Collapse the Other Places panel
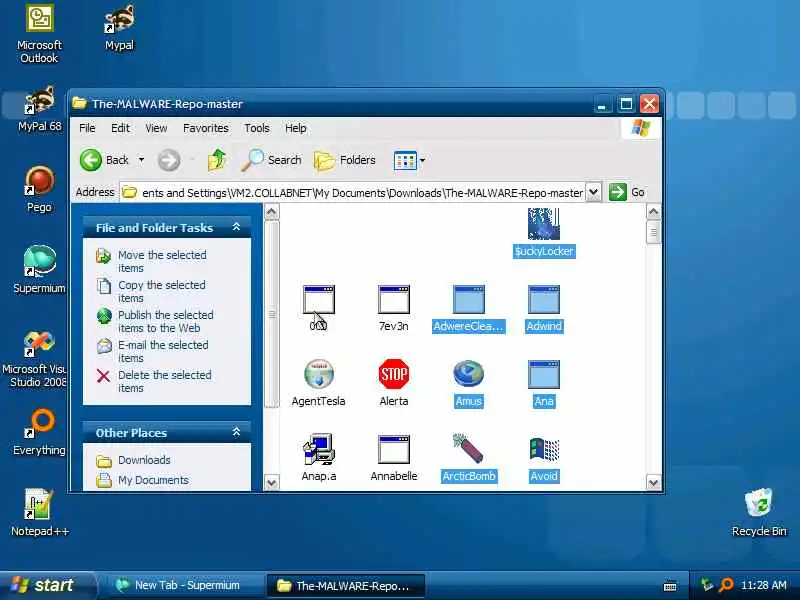The image size is (800, 600). point(236,432)
